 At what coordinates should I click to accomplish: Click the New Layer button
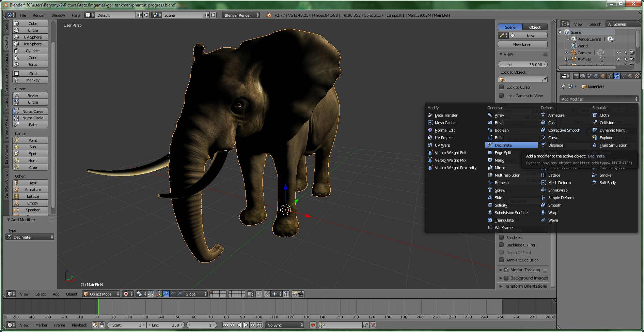(522, 44)
